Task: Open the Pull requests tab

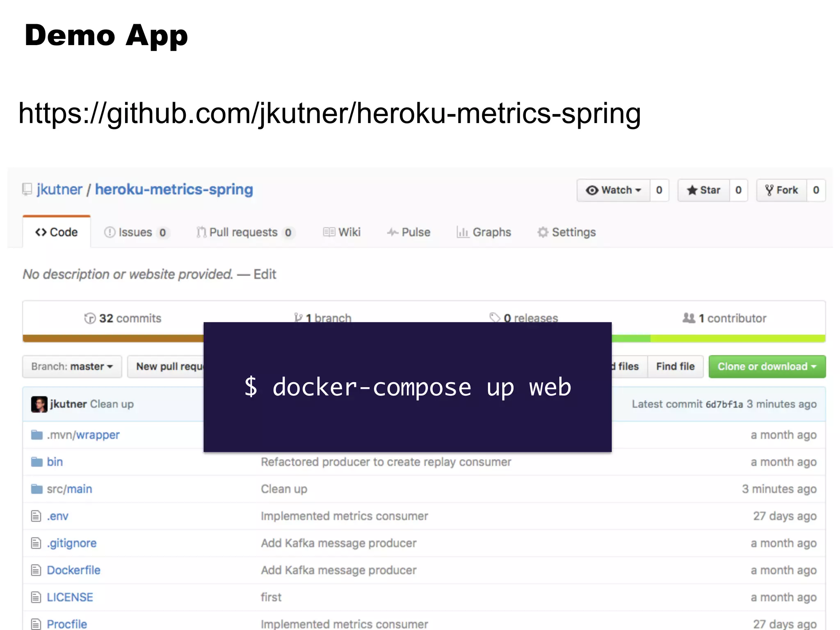Action: click(244, 232)
